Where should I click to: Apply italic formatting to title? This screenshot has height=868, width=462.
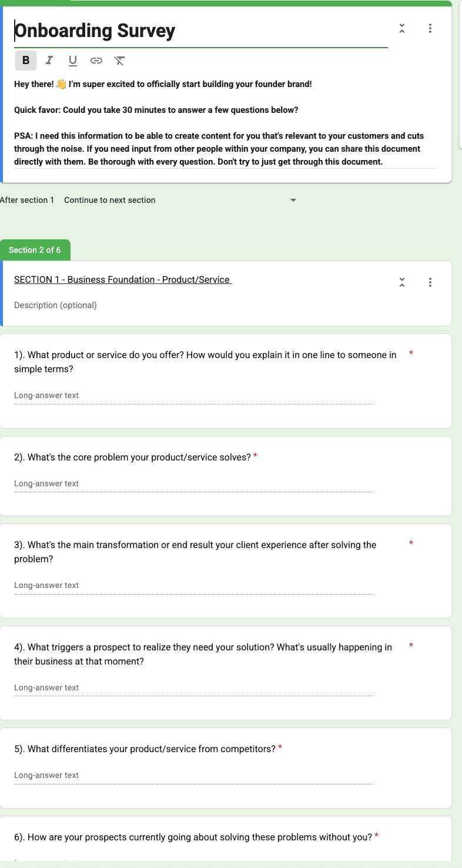point(49,61)
